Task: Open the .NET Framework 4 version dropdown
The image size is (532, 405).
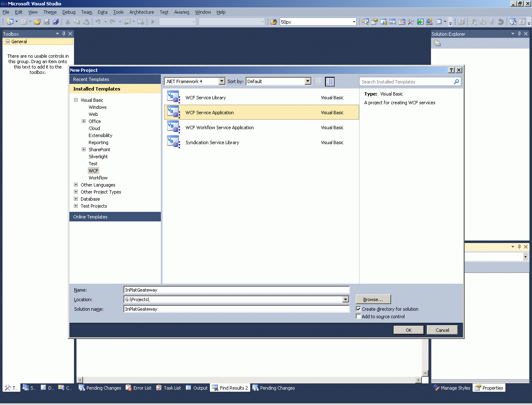Action: point(222,81)
